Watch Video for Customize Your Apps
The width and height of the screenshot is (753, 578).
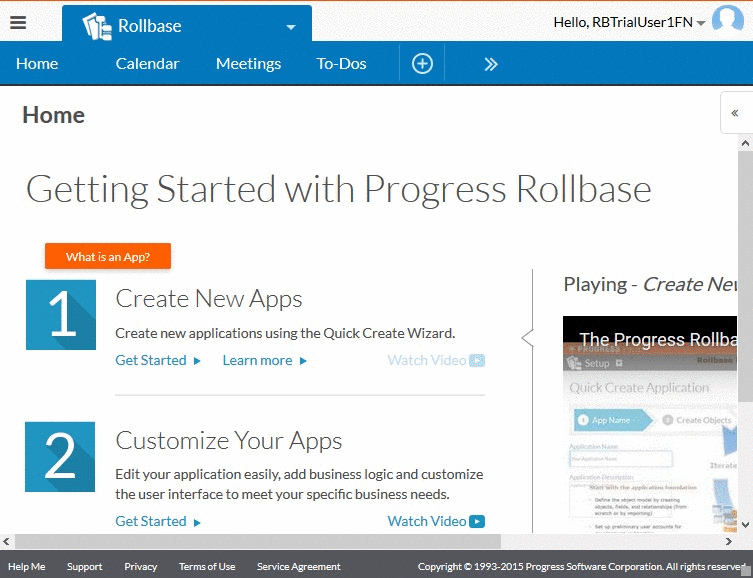click(435, 521)
